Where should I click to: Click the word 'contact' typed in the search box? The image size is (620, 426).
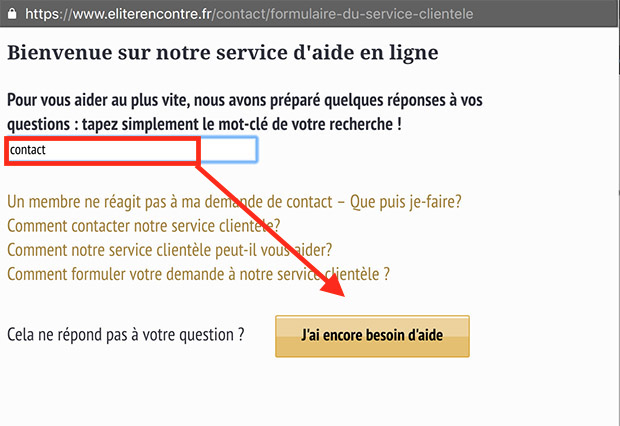28,150
